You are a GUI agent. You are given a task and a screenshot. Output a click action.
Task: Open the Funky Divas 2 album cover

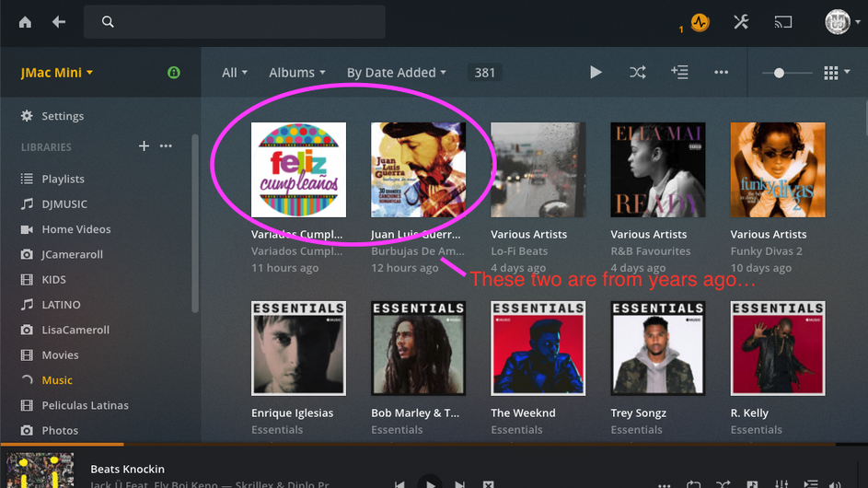778,170
